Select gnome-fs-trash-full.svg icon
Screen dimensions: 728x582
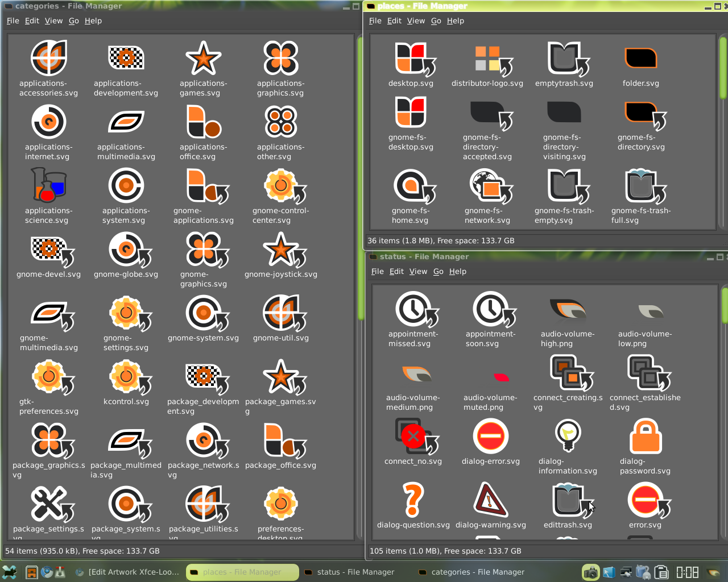(x=646, y=186)
